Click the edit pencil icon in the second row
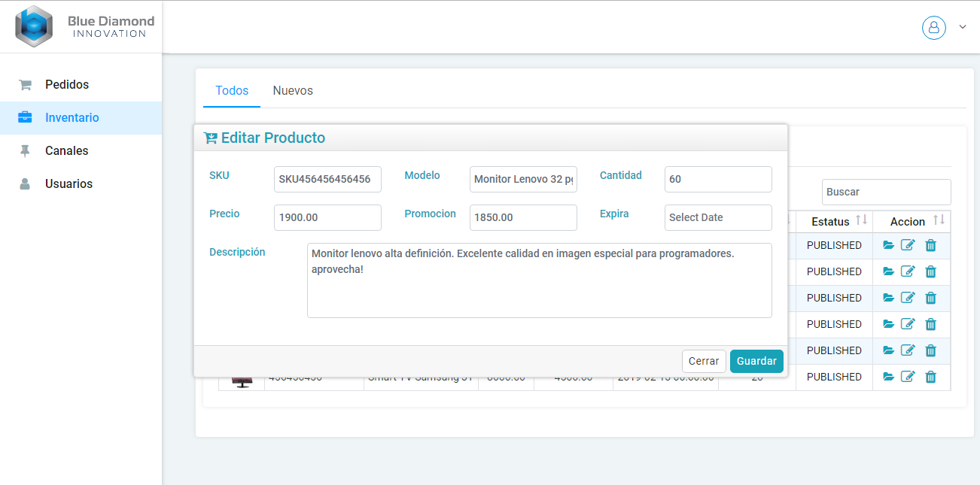Screen dimensions: 980x485 coord(908,271)
